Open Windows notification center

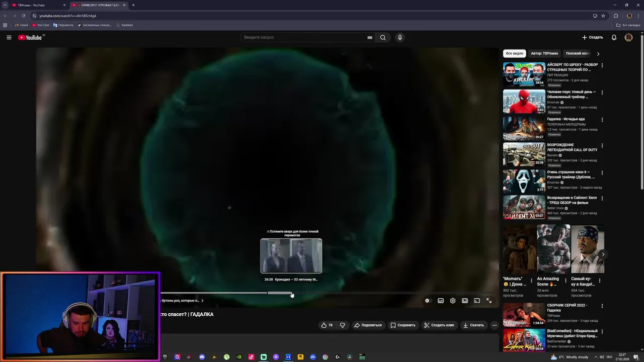point(636,357)
